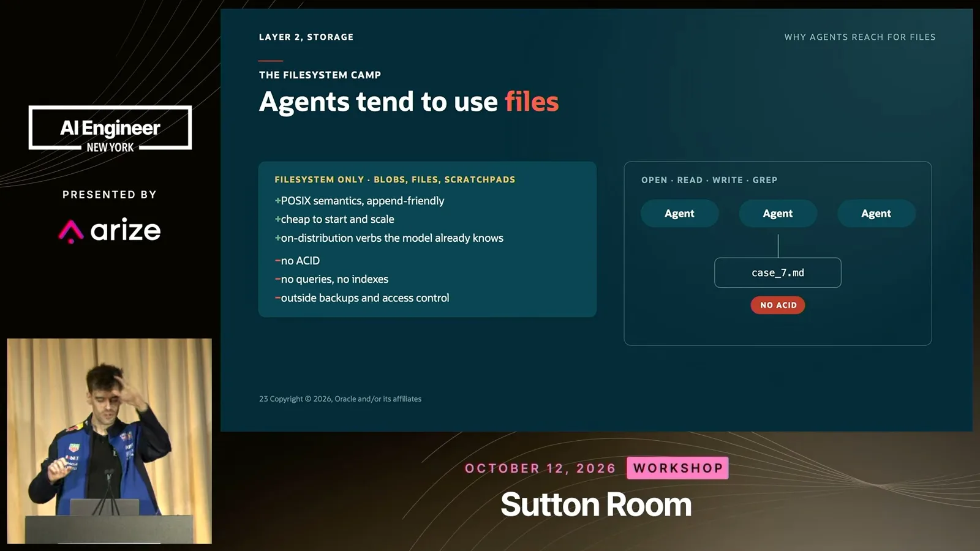
Task: Click the 'PRESENTED BY' label
Action: pyautogui.click(x=110, y=195)
